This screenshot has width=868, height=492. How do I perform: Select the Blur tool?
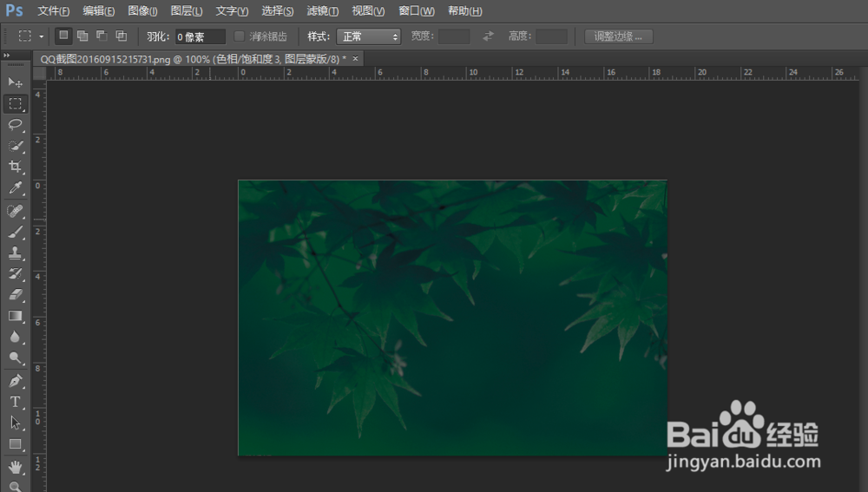point(15,337)
